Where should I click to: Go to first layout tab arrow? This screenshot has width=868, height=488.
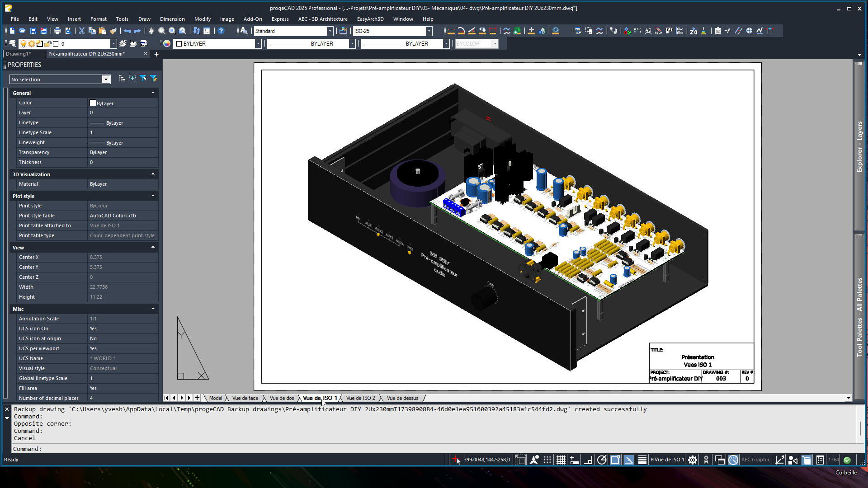pos(166,398)
